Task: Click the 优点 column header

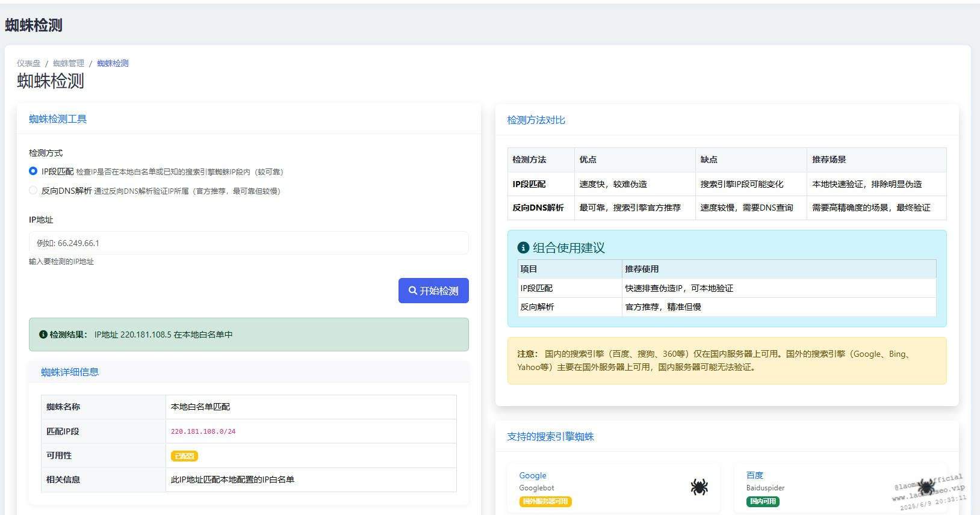Action: coord(635,159)
